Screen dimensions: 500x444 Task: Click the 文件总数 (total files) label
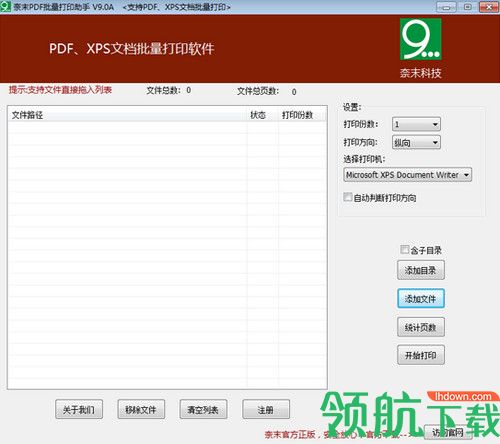pyautogui.click(x=163, y=90)
